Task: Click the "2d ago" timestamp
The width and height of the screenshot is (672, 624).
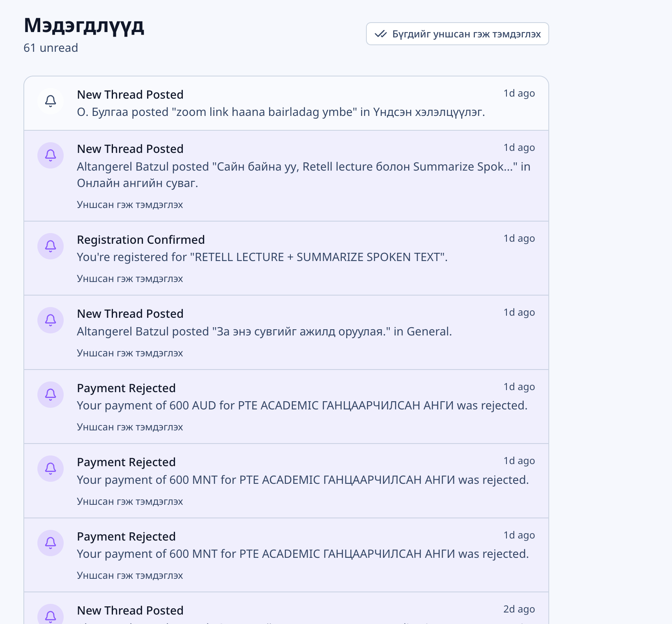Action: click(x=519, y=609)
